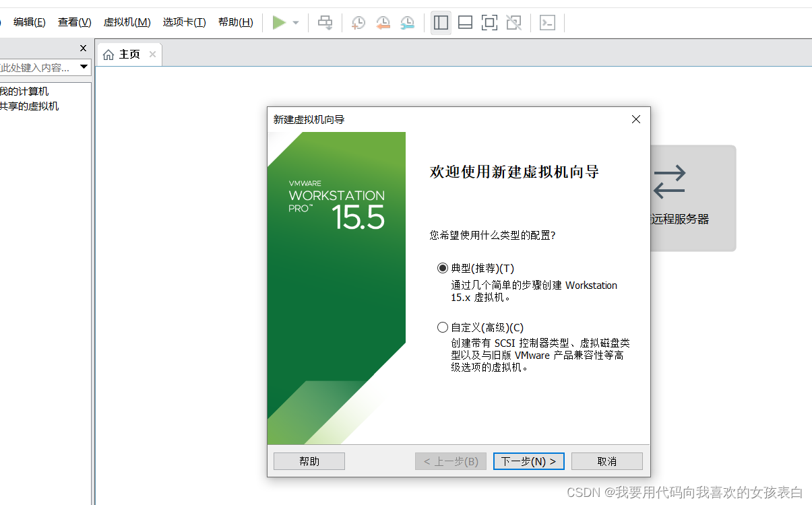Click the full screen mode icon
The height and width of the screenshot is (505, 812).
point(489,23)
